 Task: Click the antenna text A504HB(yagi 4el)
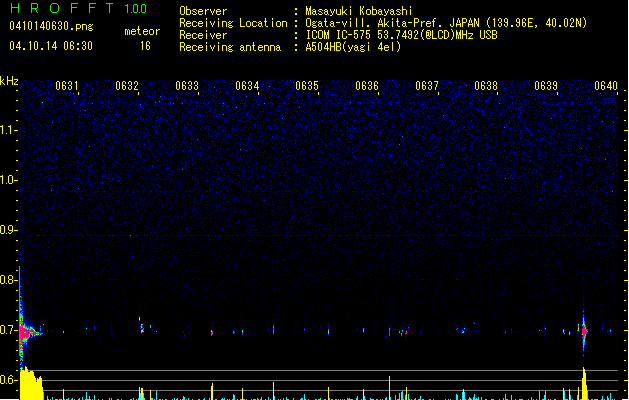[x=353, y=47]
